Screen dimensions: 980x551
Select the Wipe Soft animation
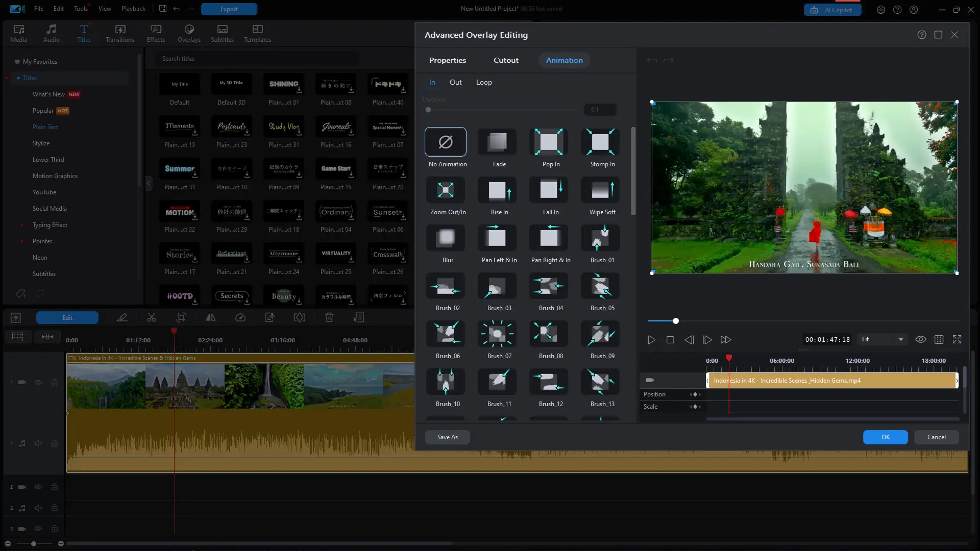600,190
